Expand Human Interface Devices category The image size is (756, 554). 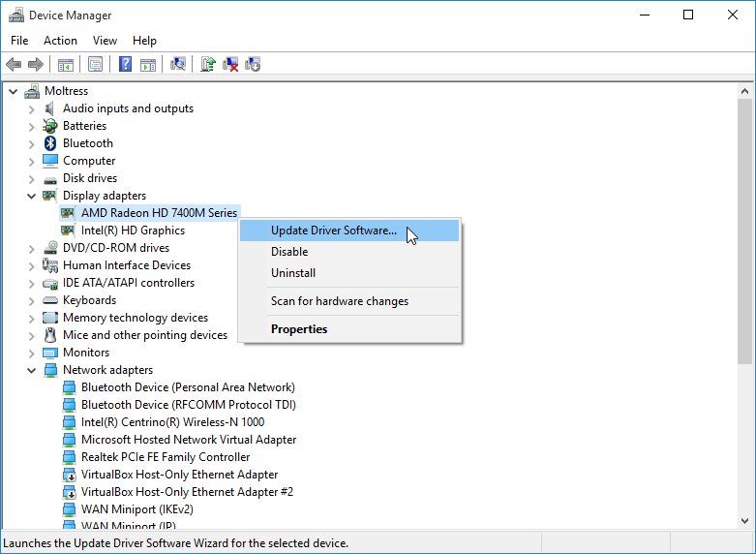[32, 266]
